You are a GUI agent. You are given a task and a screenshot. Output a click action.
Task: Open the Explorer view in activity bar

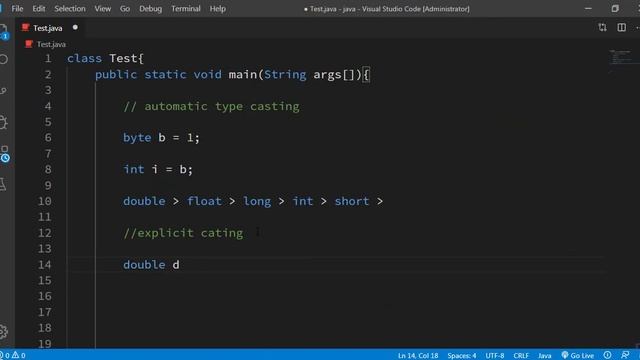pos(4,32)
